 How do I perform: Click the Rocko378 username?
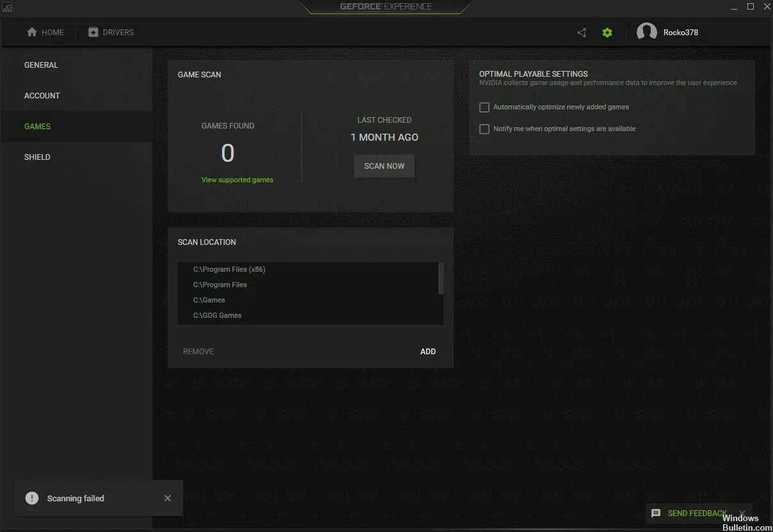681,33
